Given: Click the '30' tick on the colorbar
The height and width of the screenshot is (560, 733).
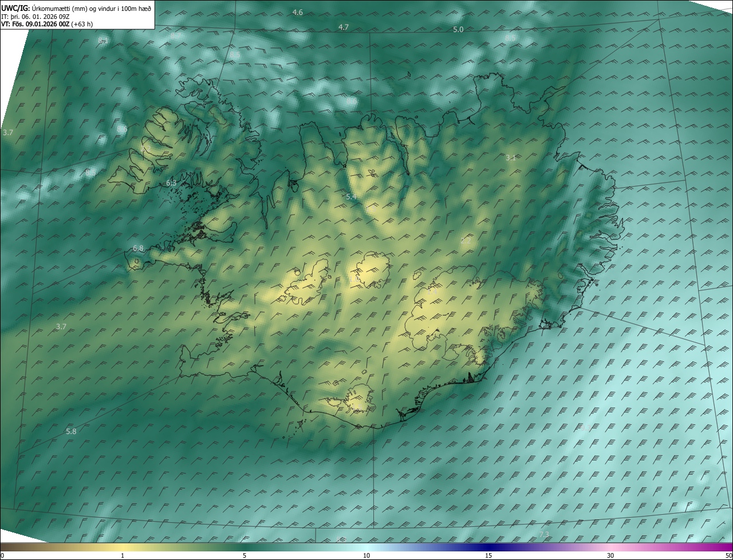Looking at the screenshot, I should coord(610,555).
